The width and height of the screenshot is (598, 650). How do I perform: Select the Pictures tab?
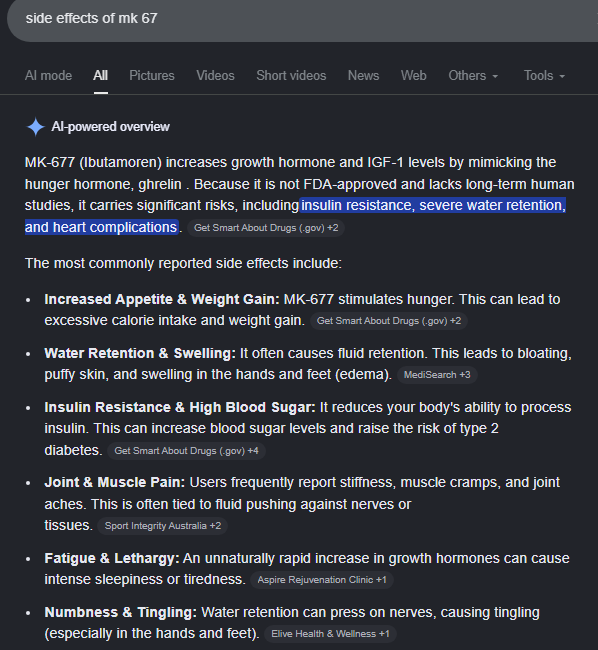pos(152,76)
